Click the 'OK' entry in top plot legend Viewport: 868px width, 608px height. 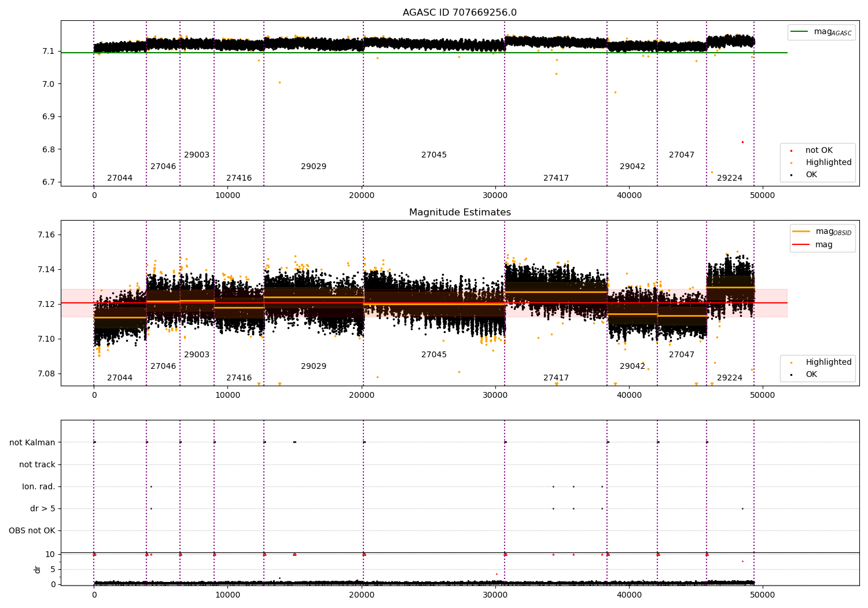pos(811,175)
